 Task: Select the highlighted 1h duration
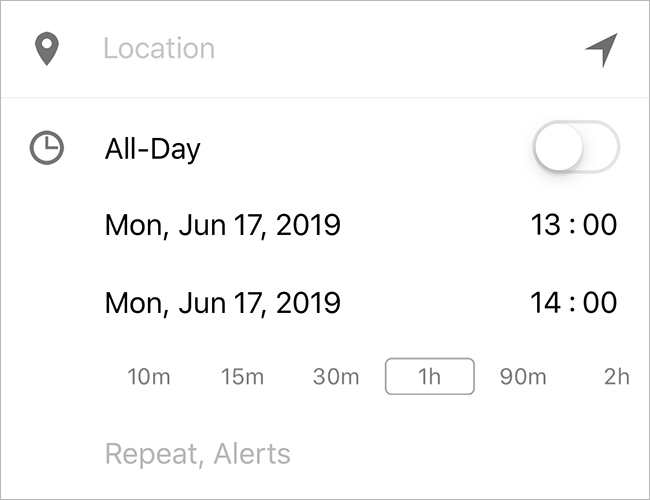coord(429,377)
